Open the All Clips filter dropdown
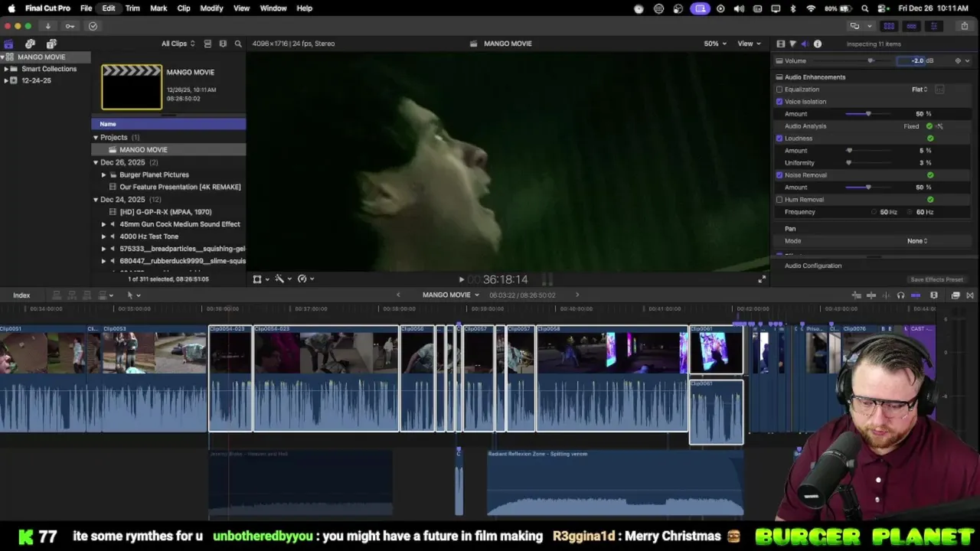The width and height of the screenshot is (980, 551). point(178,44)
